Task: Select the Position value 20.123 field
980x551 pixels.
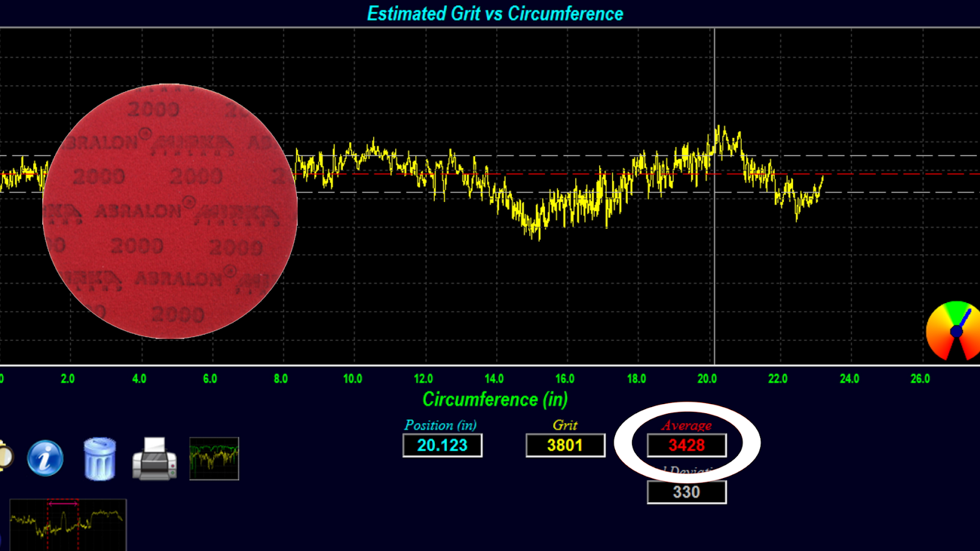Action: tap(442, 445)
